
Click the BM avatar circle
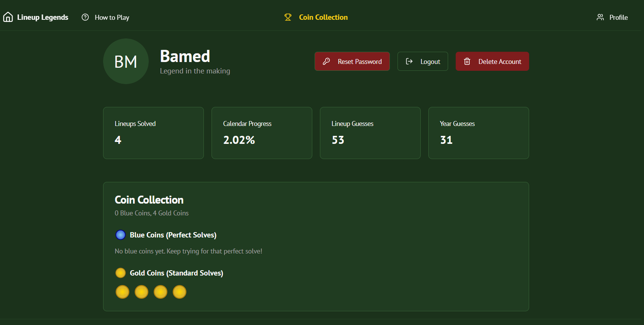point(126,61)
